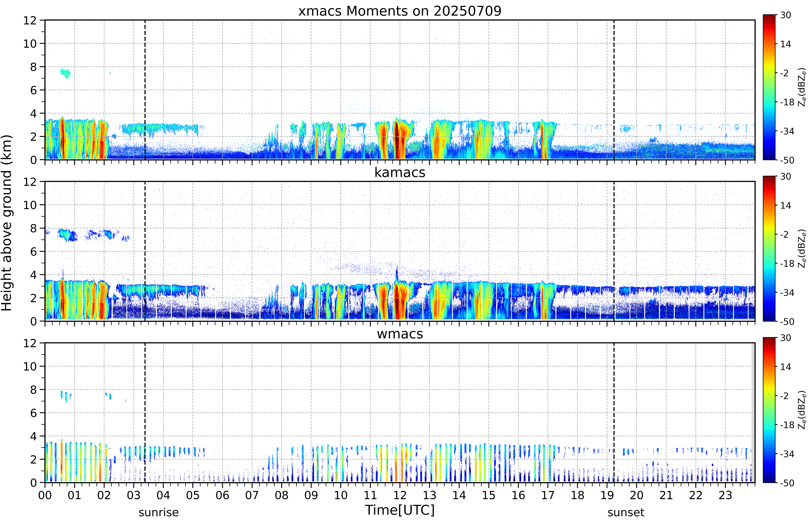The image size is (812, 524).
Task: Click the 2 km height tick of wmacs panel
Action: tap(33, 459)
